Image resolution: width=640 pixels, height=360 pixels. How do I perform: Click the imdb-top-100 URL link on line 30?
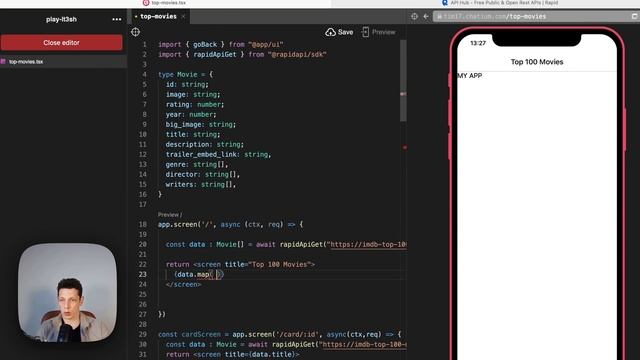(x=364, y=344)
